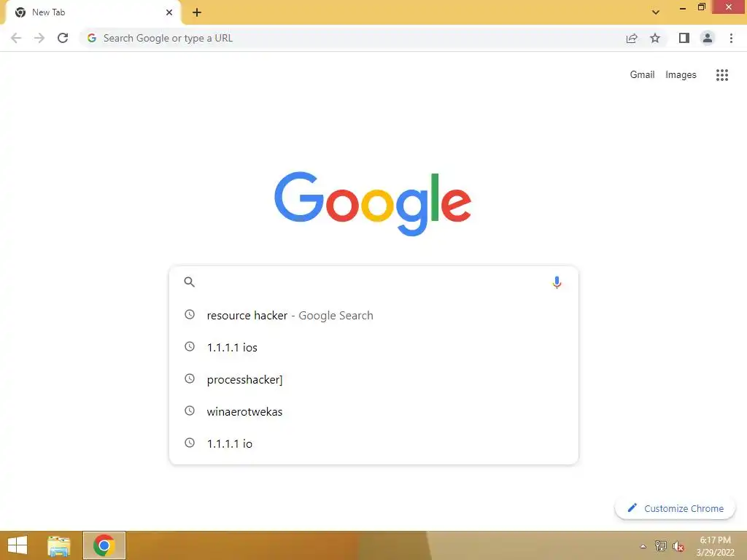The image size is (747, 560).
Task: Open the Gmail link
Action: [642, 75]
